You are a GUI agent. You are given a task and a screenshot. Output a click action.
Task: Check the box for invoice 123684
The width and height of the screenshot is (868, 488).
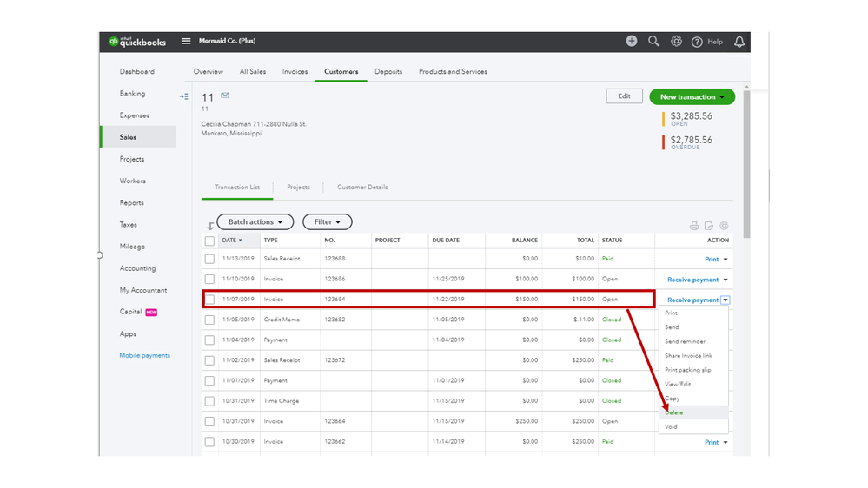click(209, 300)
